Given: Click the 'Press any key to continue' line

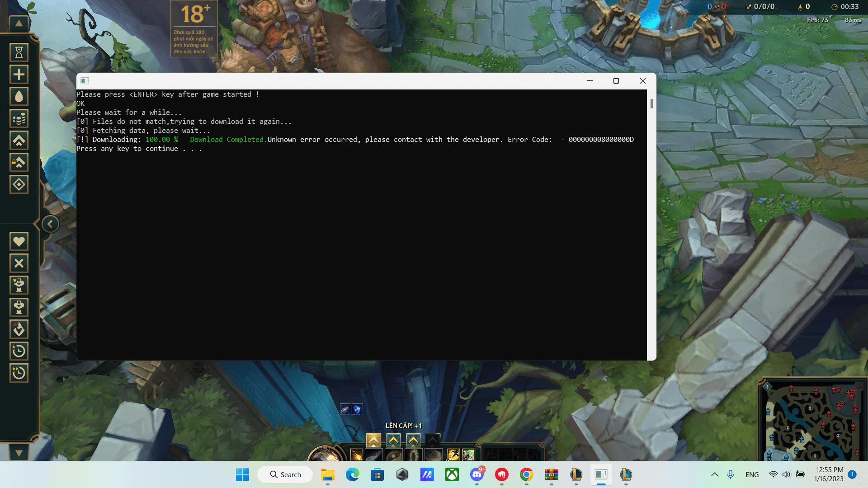Looking at the screenshot, I should click(x=139, y=149).
